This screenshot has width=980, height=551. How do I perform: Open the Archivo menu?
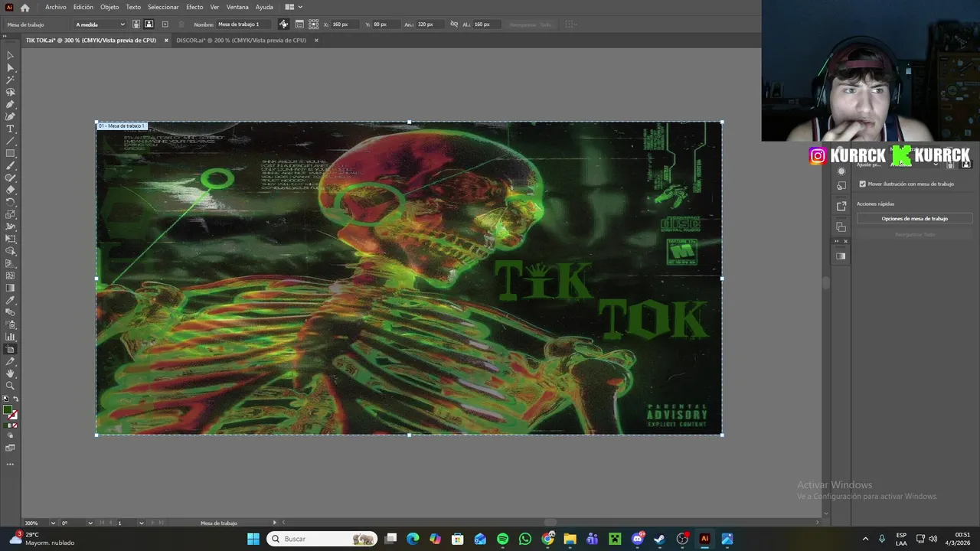click(x=55, y=7)
